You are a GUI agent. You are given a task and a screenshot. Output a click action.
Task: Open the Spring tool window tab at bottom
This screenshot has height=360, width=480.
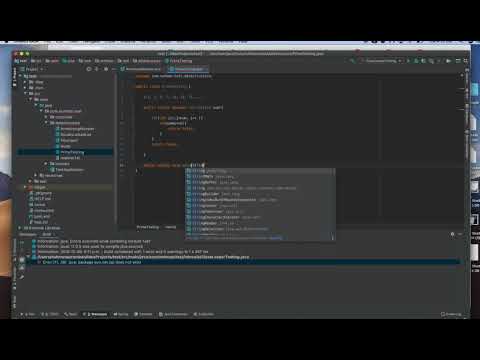121,314
